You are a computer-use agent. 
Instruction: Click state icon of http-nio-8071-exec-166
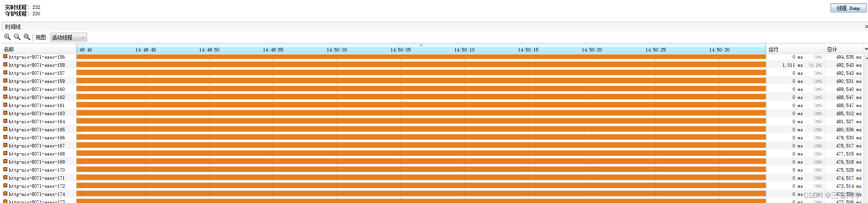[6, 137]
